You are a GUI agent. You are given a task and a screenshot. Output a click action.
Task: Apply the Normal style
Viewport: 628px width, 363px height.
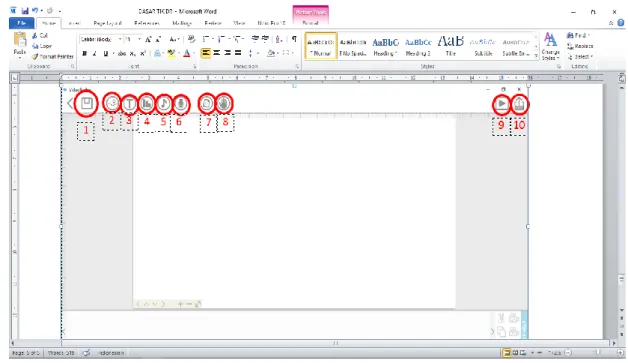click(321, 46)
